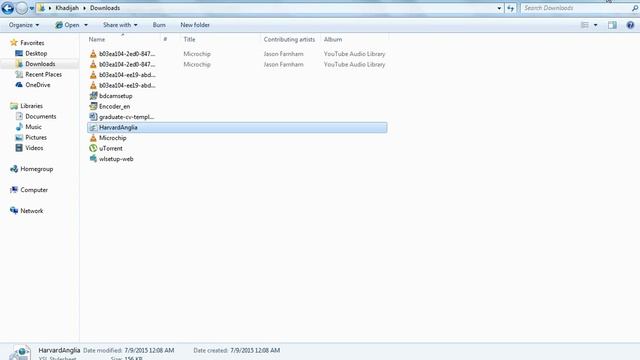
Task: Click Date modified value in details pane
Action: coord(149,351)
